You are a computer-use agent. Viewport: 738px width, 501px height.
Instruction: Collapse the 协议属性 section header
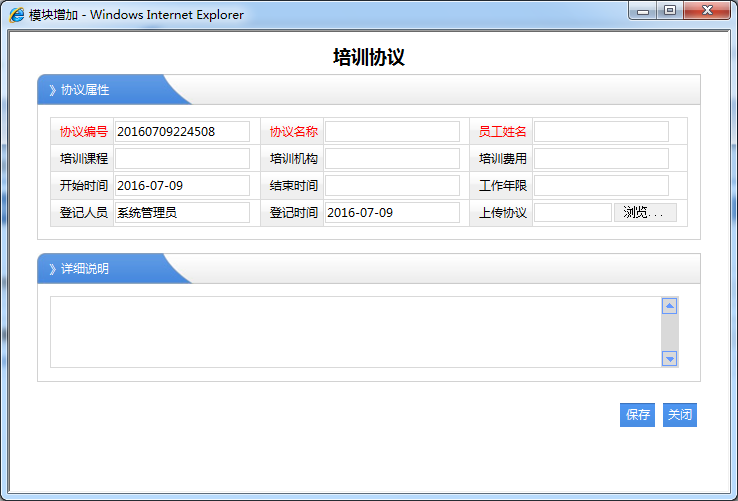pos(84,90)
